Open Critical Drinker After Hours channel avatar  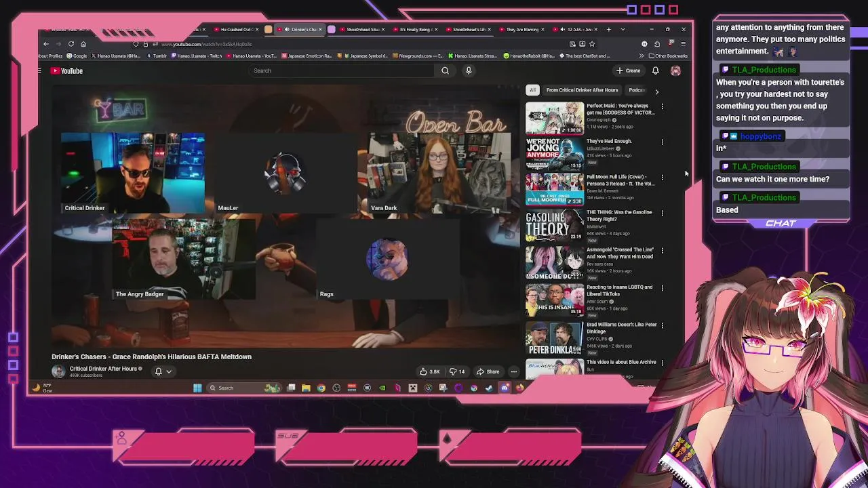click(x=58, y=371)
